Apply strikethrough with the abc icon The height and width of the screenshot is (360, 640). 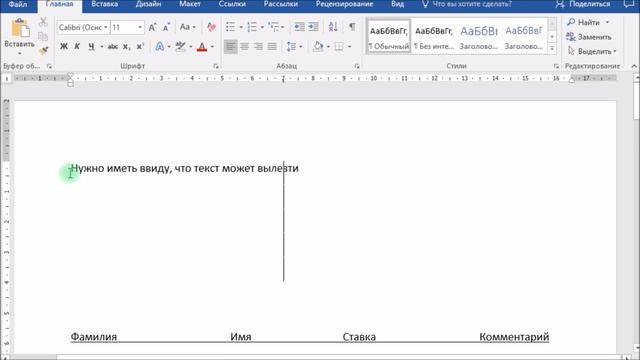coord(113,47)
